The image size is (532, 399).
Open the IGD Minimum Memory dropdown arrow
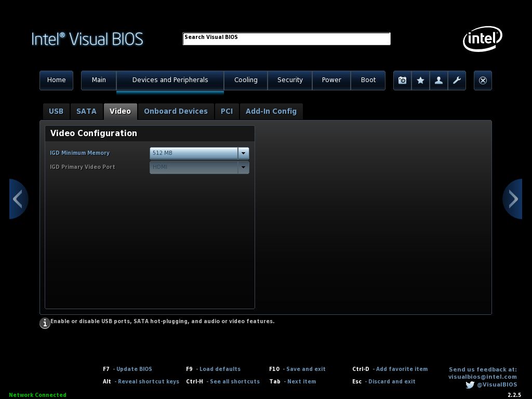(243, 153)
